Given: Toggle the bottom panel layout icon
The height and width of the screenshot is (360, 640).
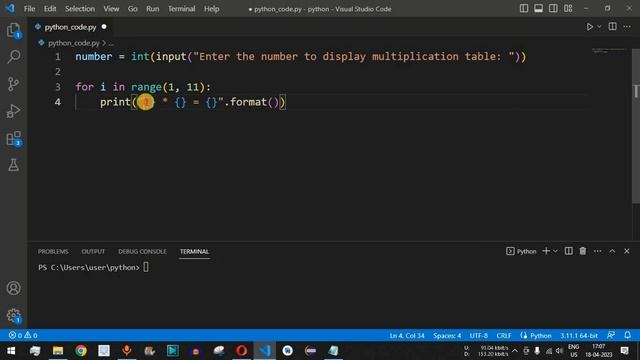Looking at the screenshot, I should [x=538, y=9].
